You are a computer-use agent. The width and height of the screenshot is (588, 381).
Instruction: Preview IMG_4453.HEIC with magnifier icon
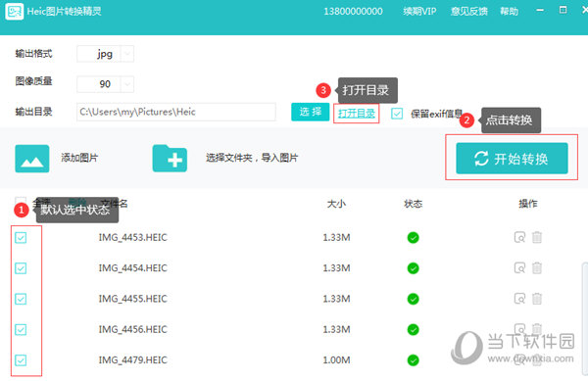(519, 237)
